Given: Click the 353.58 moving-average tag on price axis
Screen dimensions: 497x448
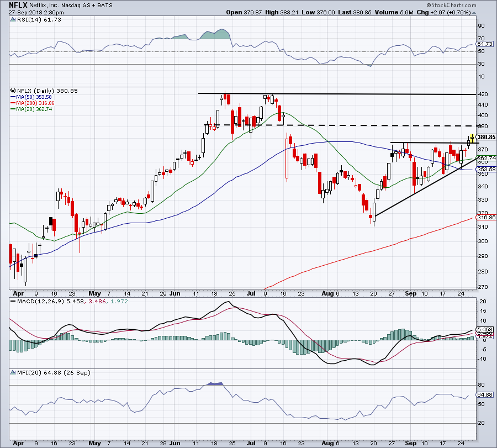Looking at the screenshot, I should pos(486,169).
